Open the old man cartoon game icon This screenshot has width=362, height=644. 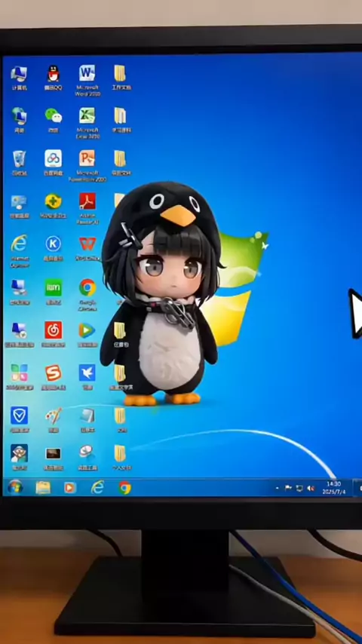point(19,453)
